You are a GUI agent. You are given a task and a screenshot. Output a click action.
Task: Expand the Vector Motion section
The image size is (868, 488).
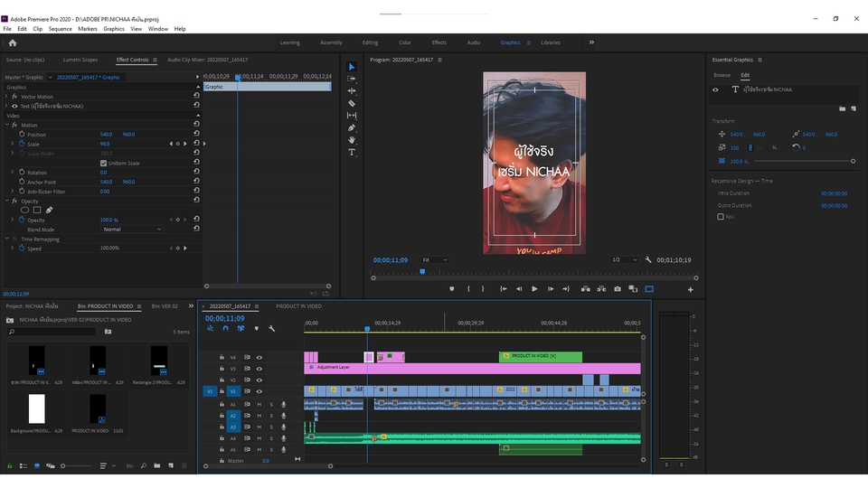pos(7,97)
